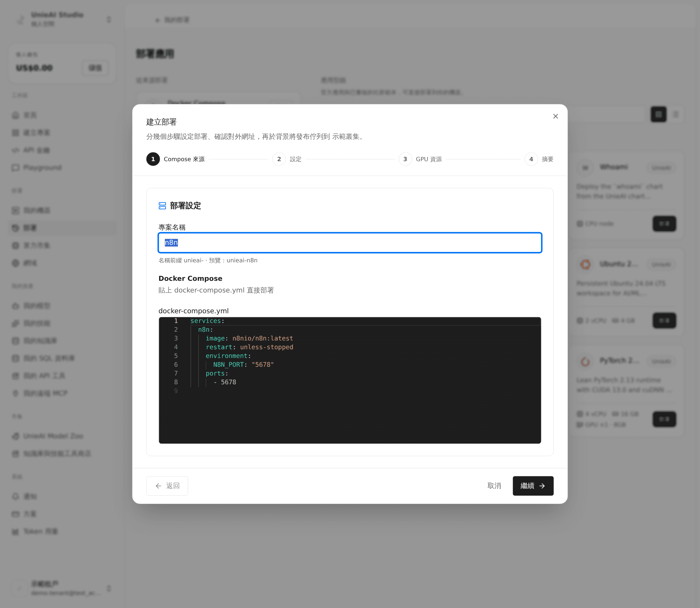This screenshot has width=700, height=608.
Task: Click the ports: line in the editor
Action: click(x=217, y=374)
